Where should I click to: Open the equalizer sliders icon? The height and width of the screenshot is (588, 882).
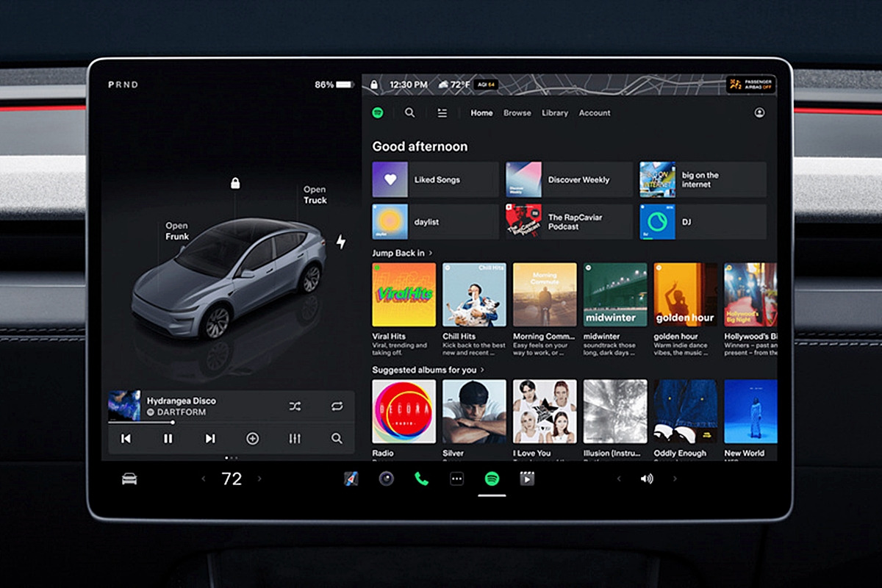pyautogui.click(x=295, y=439)
